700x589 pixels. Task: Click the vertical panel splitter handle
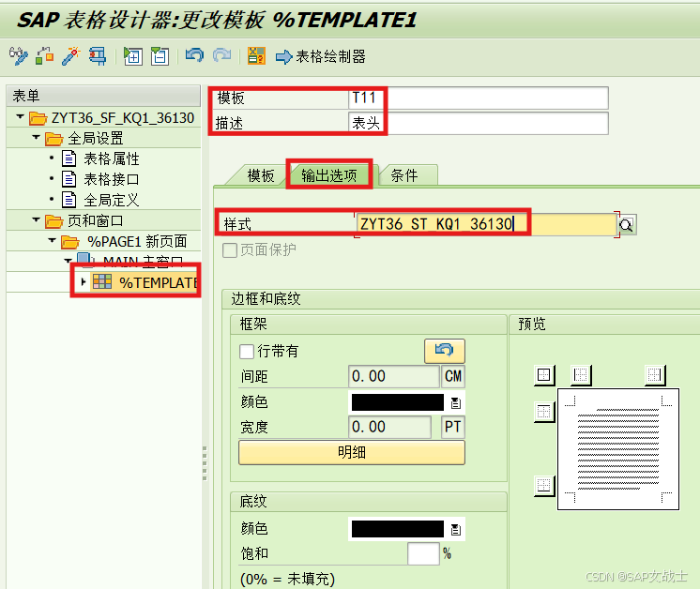(205, 463)
